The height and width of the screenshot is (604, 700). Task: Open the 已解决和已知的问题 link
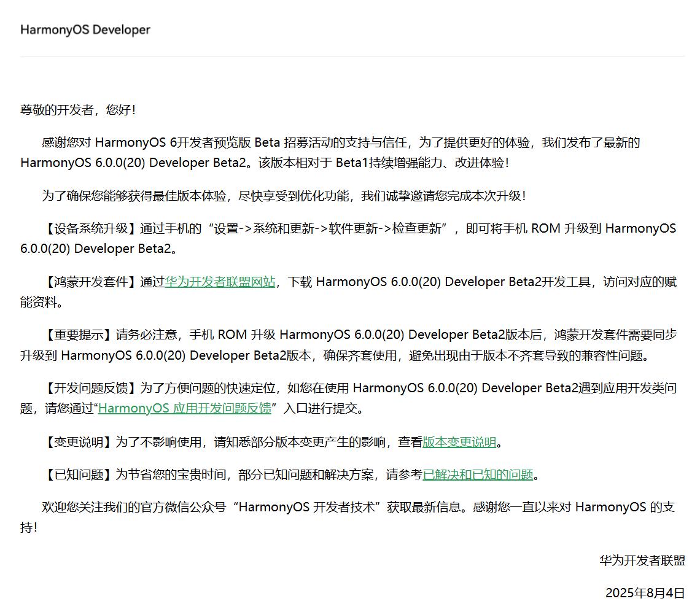pyautogui.click(x=478, y=474)
